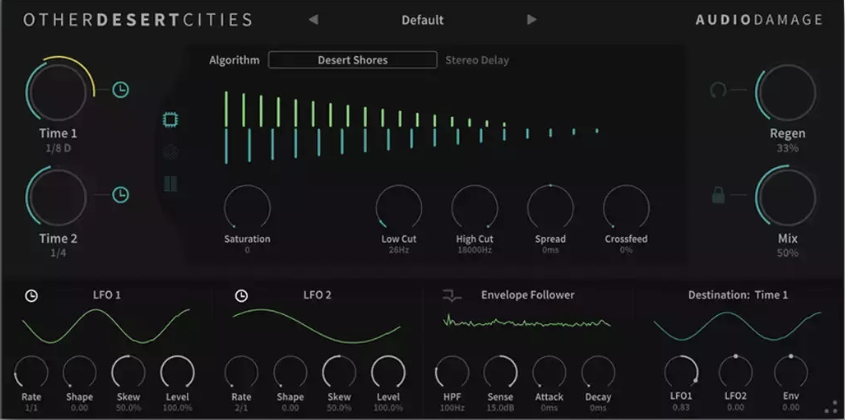Open the Default preset name menu

click(422, 20)
